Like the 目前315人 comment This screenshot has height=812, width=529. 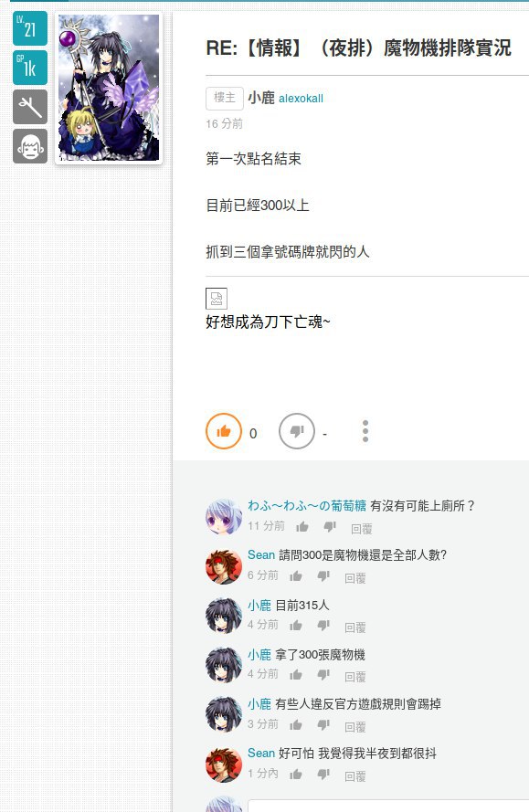(x=296, y=626)
